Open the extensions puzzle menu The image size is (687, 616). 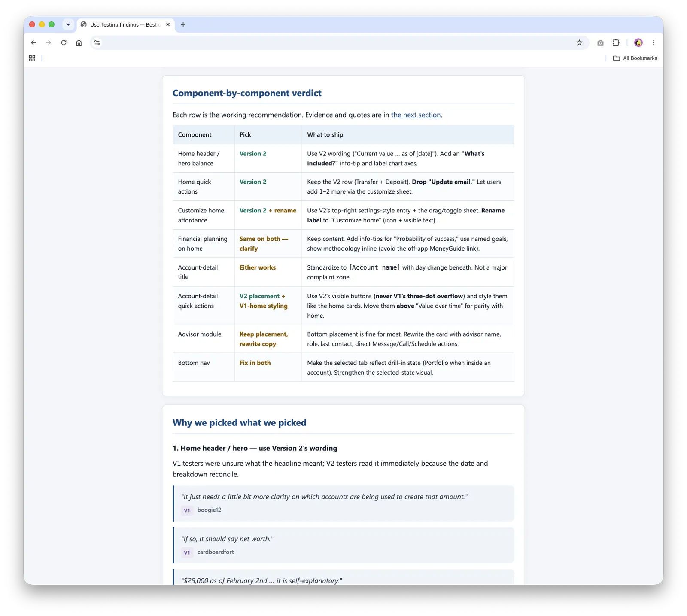616,42
